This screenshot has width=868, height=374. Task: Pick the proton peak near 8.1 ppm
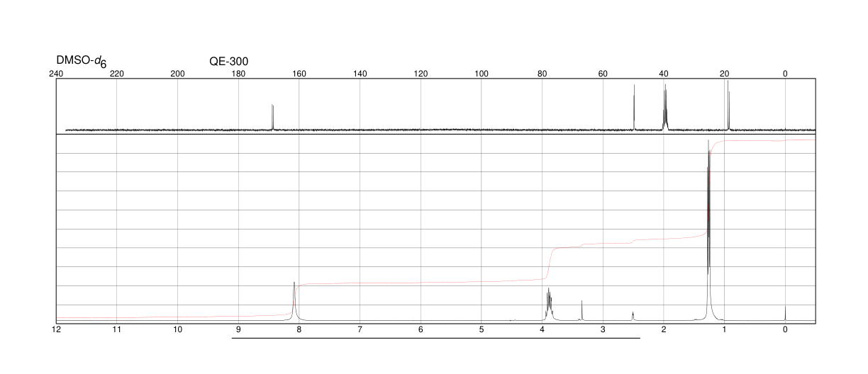click(x=294, y=301)
